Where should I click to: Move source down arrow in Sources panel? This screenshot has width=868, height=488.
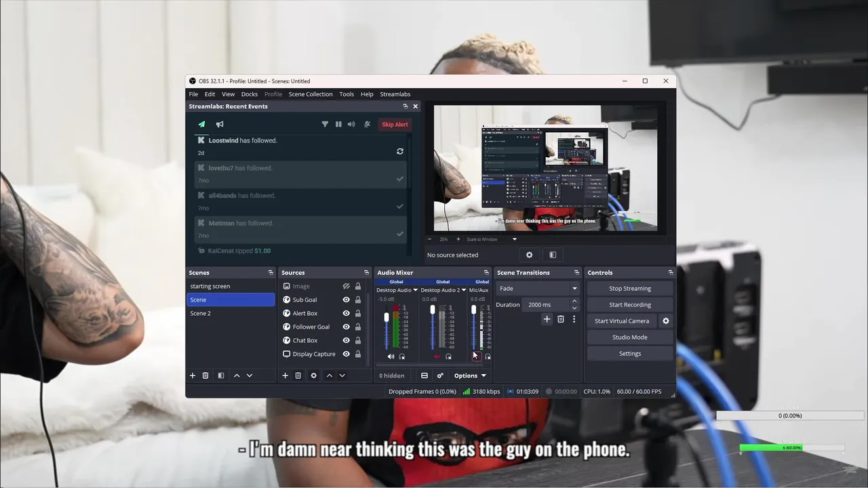click(x=342, y=375)
